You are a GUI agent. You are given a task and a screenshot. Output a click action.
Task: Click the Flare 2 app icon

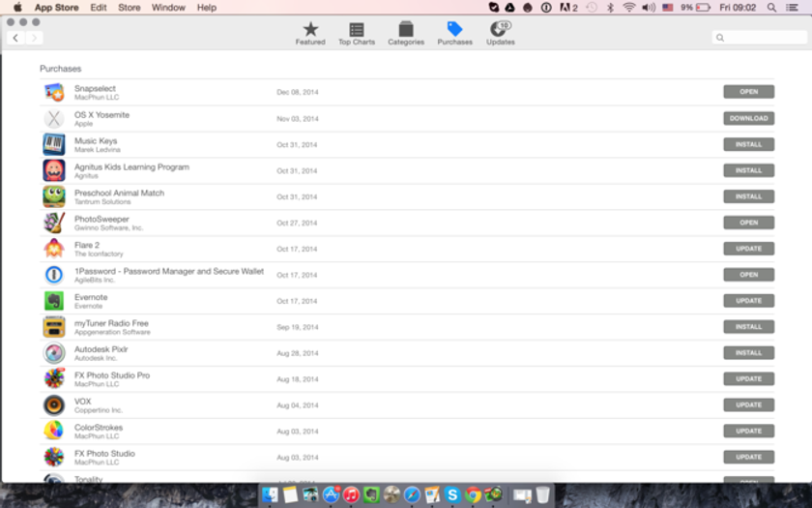point(54,249)
